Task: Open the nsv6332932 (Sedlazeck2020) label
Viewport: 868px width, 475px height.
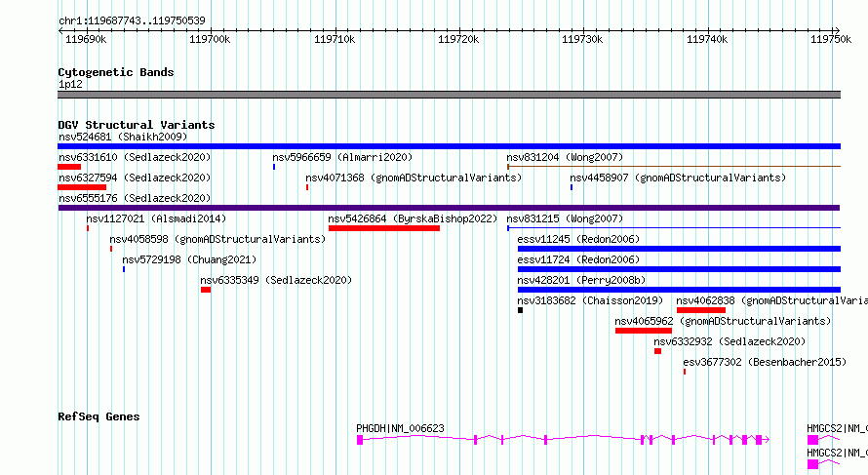Action: coord(730,341)
